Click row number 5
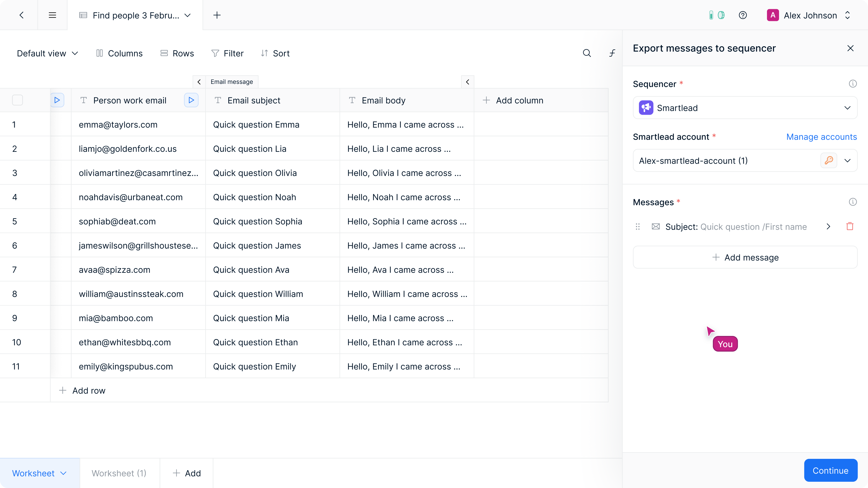Viewport: 868px width, 488px height. (14, 221)
